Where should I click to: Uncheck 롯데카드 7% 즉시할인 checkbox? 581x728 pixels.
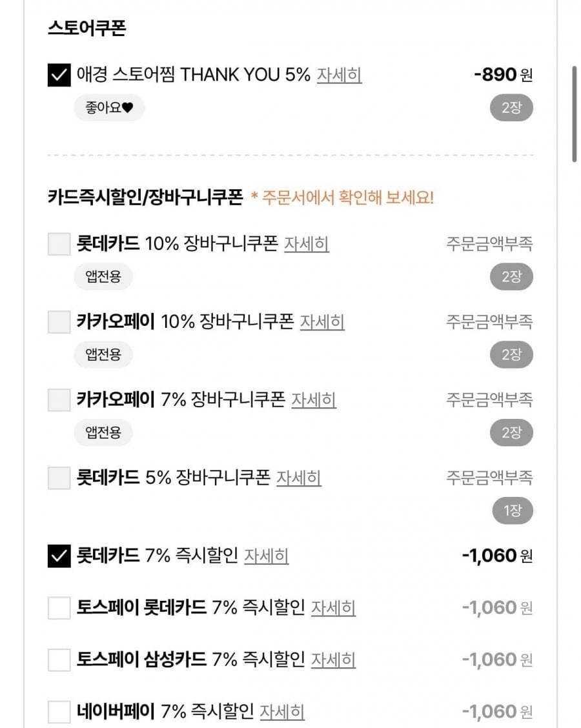tap(59, 556)
